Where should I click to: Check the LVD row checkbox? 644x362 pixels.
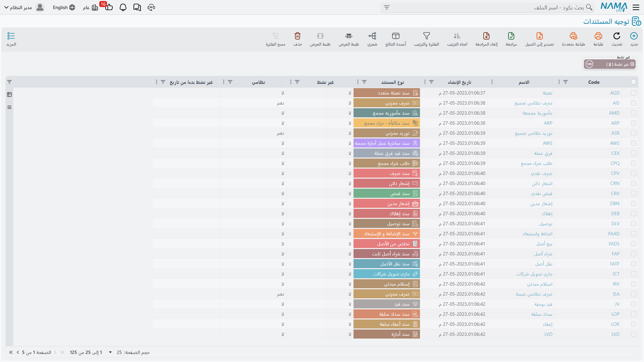(633, 335)
